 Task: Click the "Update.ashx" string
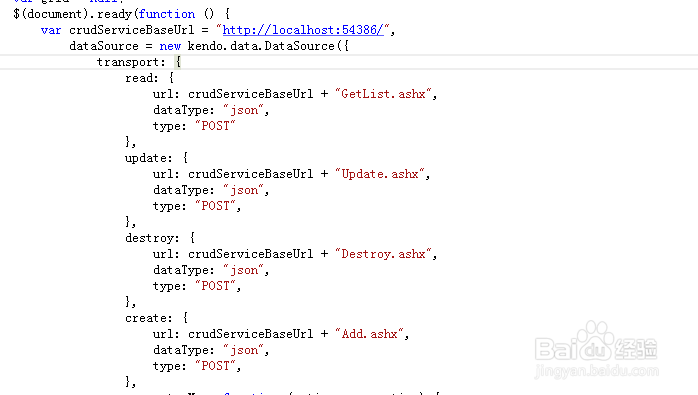pyautogui.click(x=380, y=174)
